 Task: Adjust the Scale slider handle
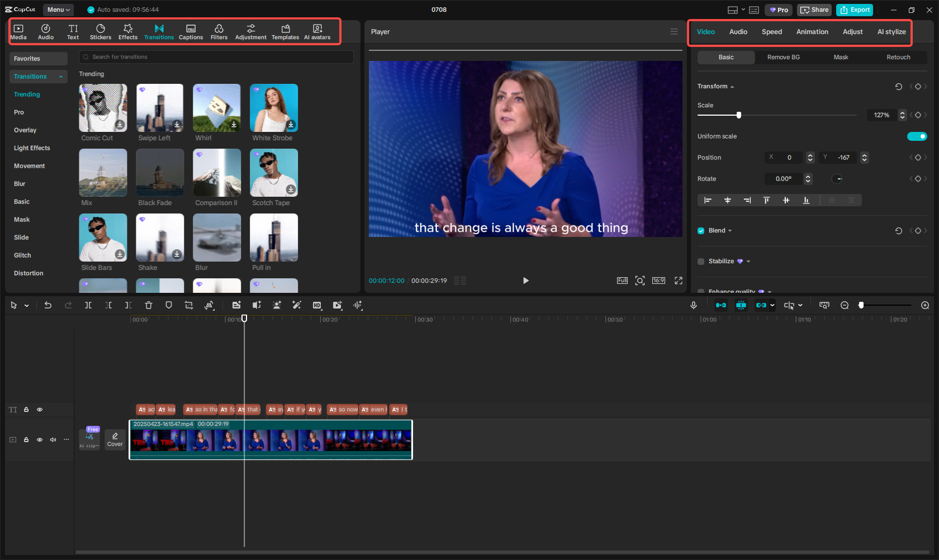tap(738, 115)
